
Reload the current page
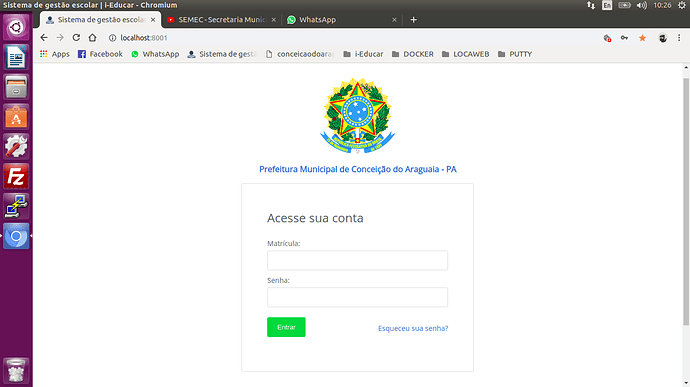point(76,38)
